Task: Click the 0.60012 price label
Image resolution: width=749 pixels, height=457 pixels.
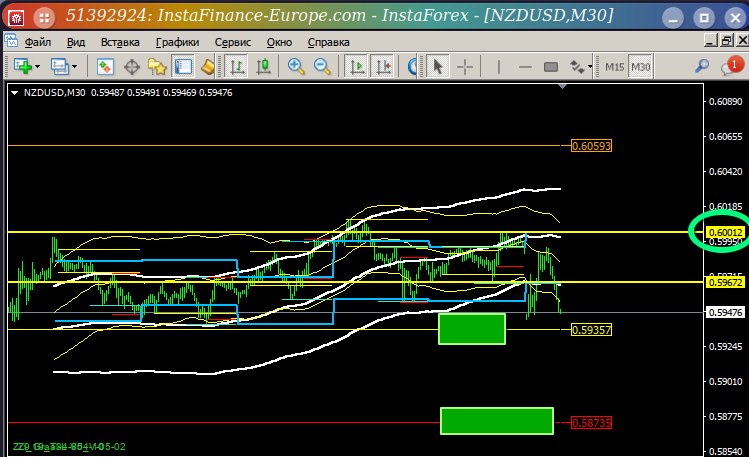Action: (x=726, y=233)
